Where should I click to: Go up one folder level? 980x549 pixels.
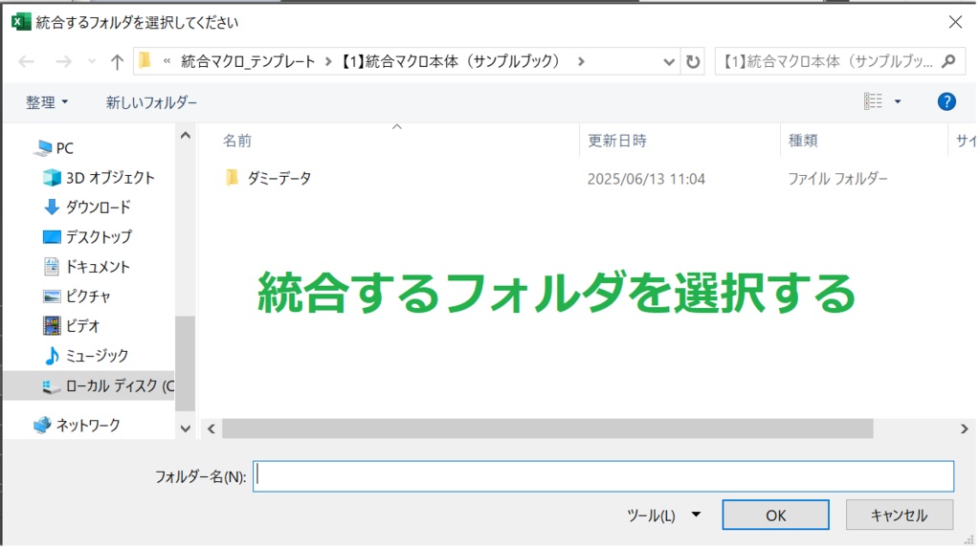[x=117, y=61]
